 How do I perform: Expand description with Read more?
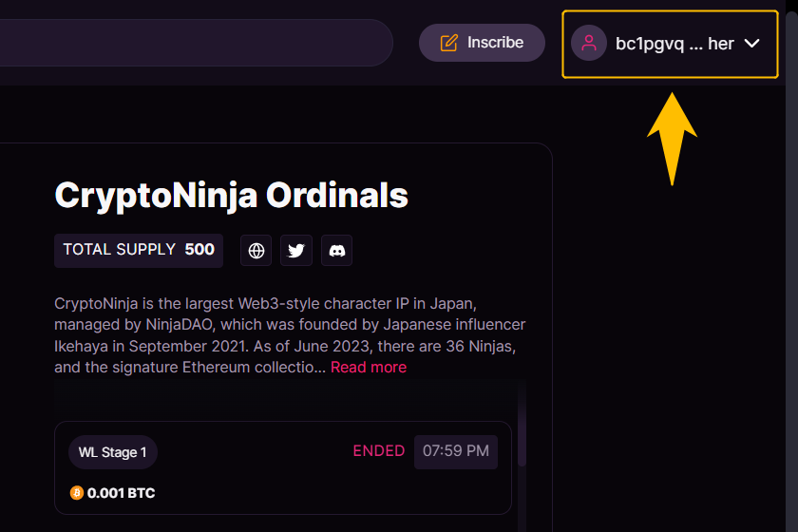[x=369, y=367]
